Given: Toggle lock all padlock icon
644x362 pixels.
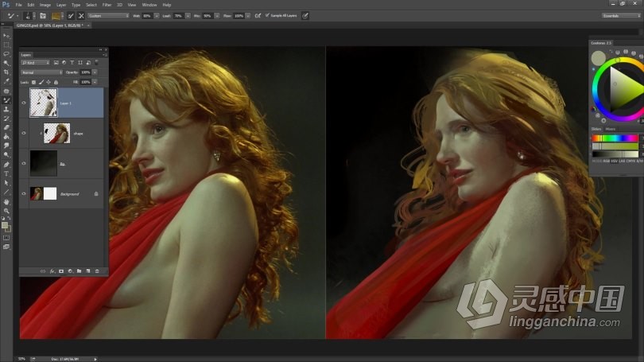Looking at the screenshot, I should tap(56, 82).
